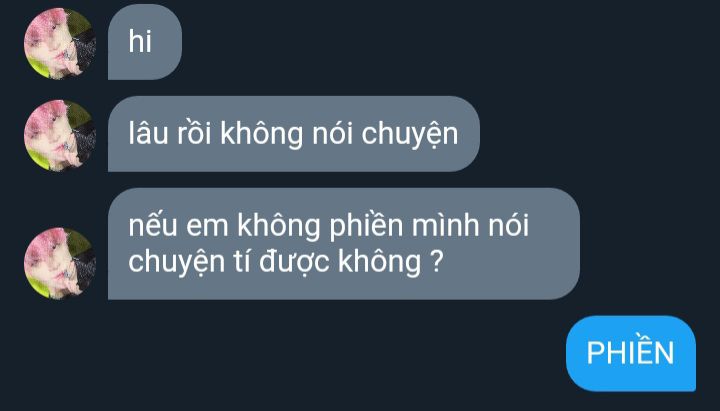
Task: Open profile picture beside the "nếu em không phiền" message
Action: pos(60,263)
